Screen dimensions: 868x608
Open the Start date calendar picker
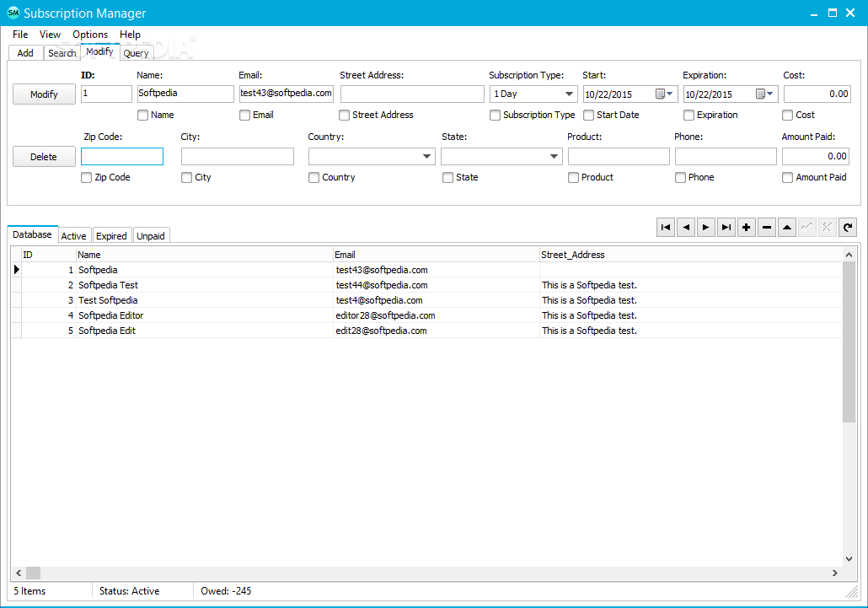pyautogui.click(x=664, y=94)
